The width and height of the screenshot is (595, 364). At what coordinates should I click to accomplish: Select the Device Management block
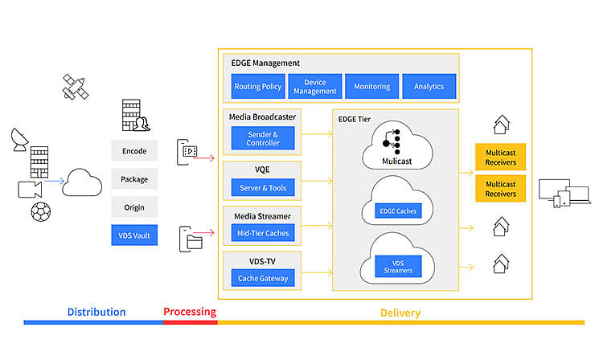click(314, 86)
